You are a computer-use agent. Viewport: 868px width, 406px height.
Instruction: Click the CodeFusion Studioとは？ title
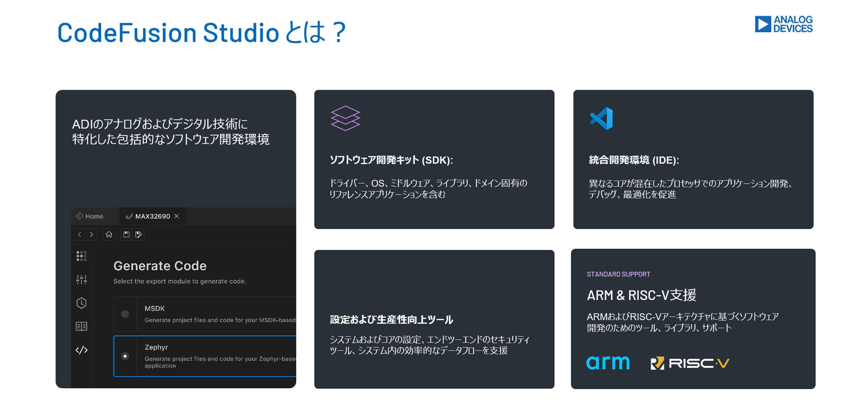click(x=202, y=33)
